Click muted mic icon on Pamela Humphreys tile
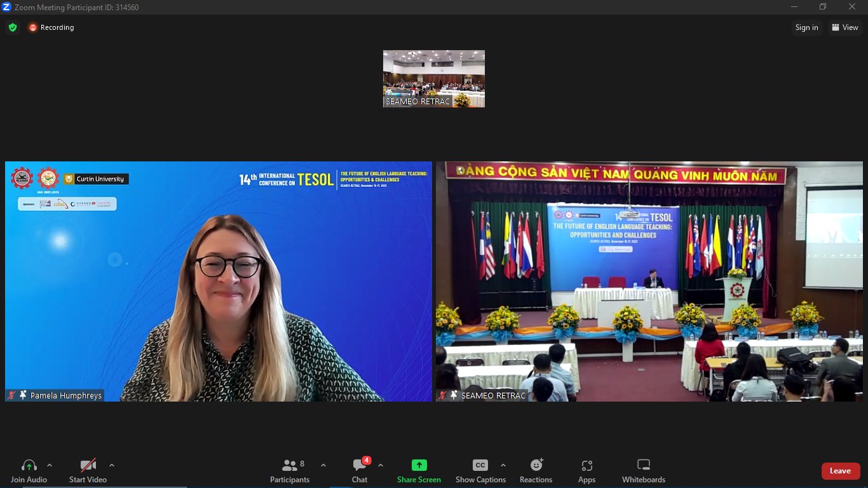 (11, 395)
